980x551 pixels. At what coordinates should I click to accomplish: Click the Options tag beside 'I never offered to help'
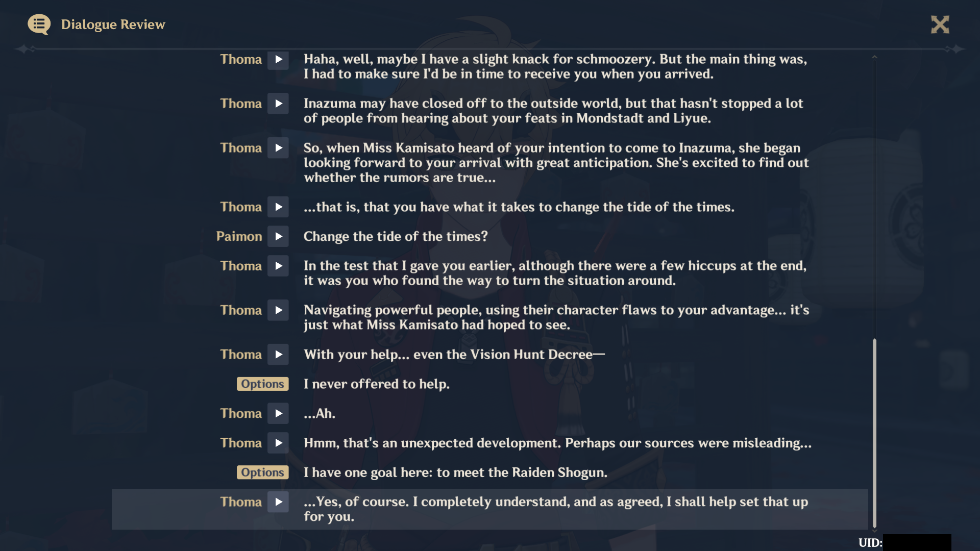[x=262, y=384]
